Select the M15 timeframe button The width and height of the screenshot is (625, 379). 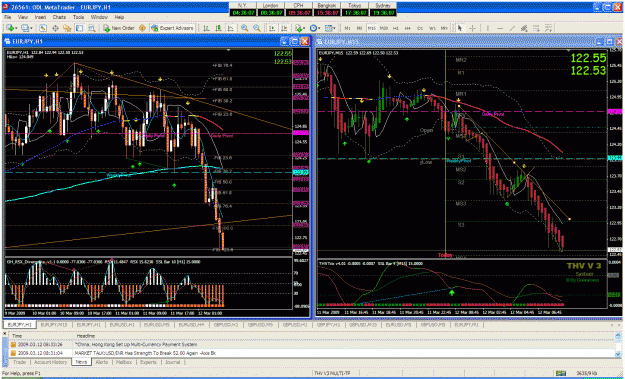click(372, 28)
